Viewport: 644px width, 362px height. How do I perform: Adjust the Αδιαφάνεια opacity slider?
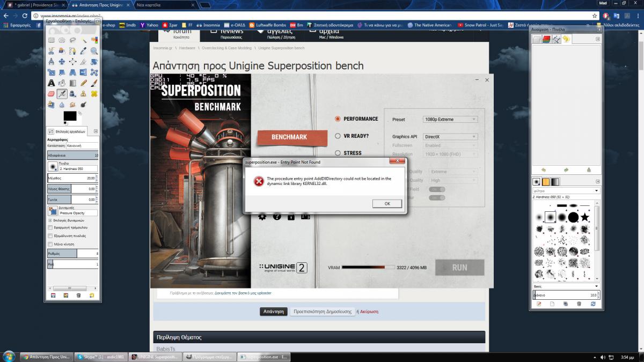pyautogui.click(x=73, y=155)
